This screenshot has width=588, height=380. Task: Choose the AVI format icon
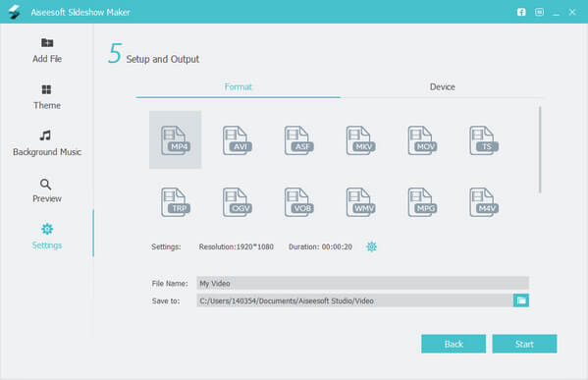pyautogui.click(x=237, y=140)
